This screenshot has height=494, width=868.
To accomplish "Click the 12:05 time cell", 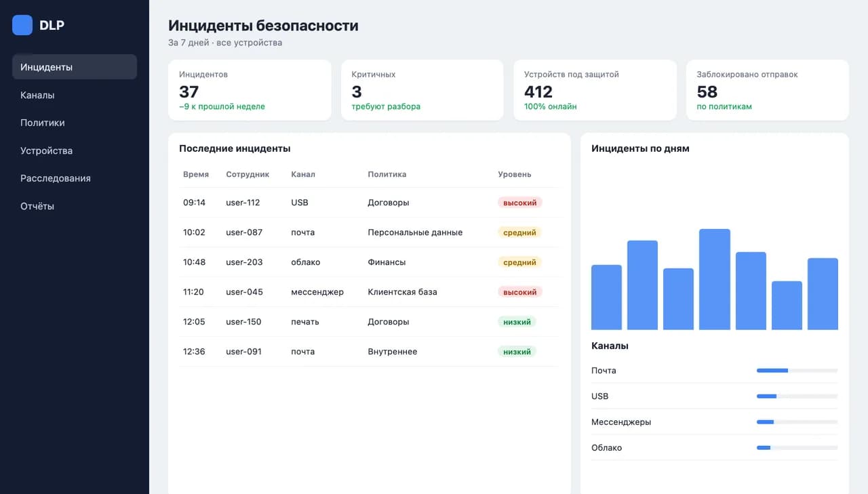I will (x=194, y=322).
